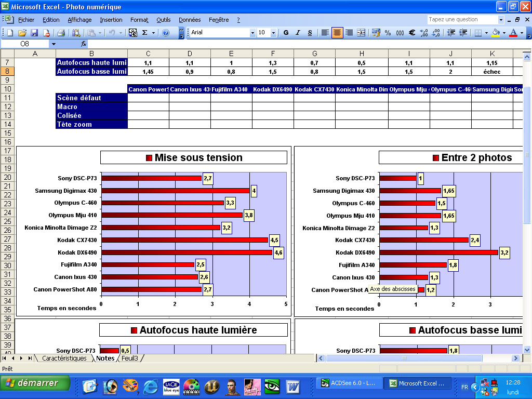This screenshot has height=399, width=532.
Task: Apply Euro currency style
Action: [x=412, y=33]
